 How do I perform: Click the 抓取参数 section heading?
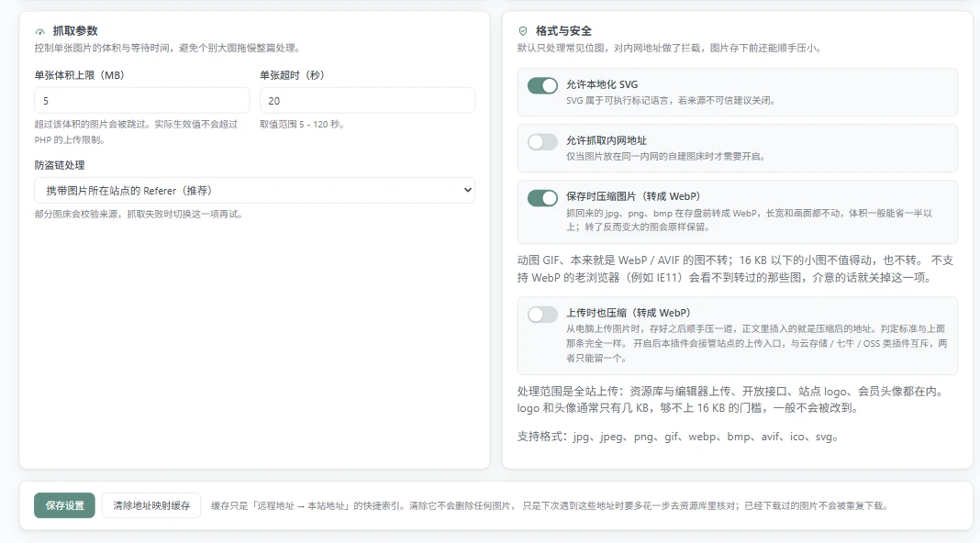(75, 30)
